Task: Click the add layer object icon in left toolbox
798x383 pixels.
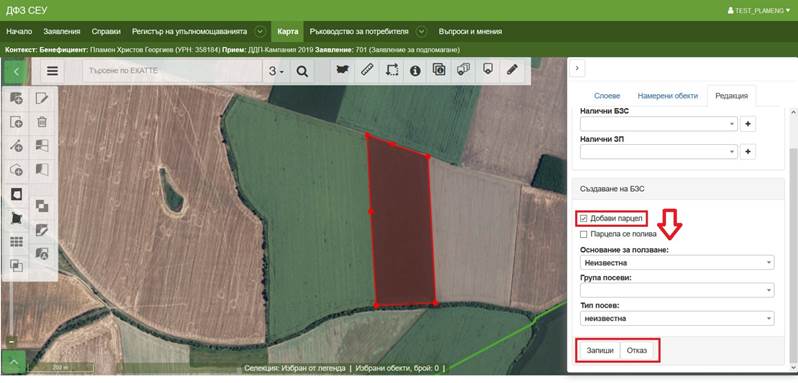Action: coord(17,98)
